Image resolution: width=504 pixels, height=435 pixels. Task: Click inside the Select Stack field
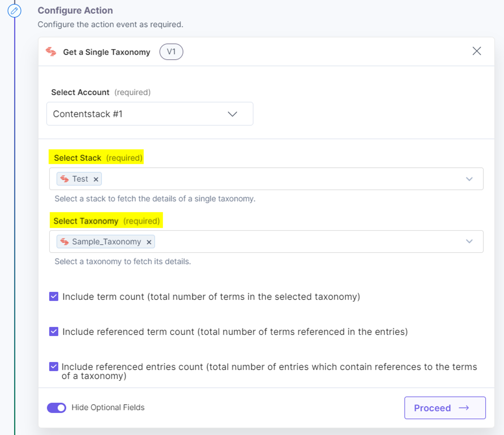coord(266,179)
